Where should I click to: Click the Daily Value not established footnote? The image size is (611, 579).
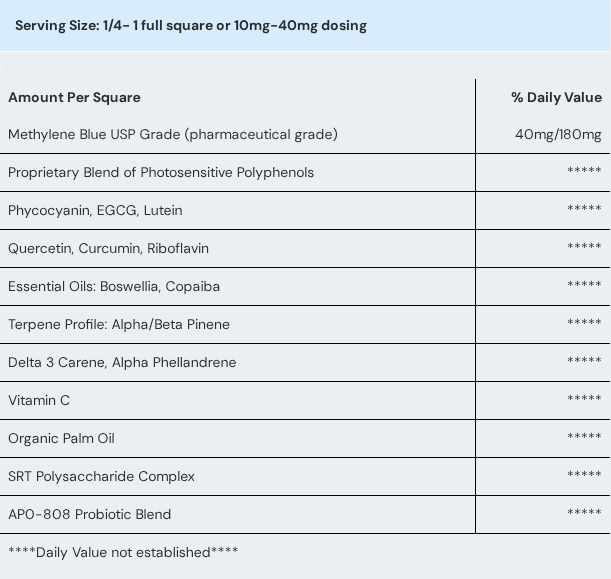123,552
